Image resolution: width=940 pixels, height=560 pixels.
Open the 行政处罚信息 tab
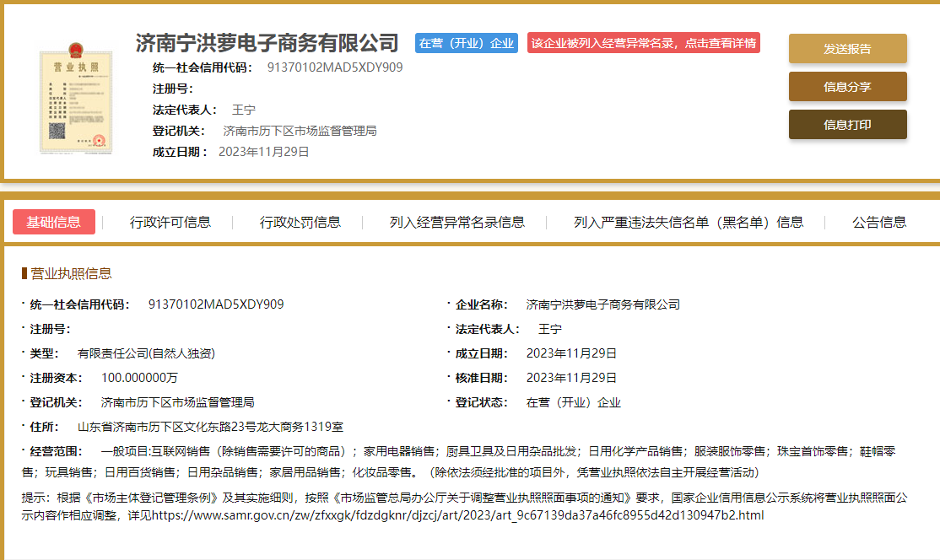click(x=300, y=221)
